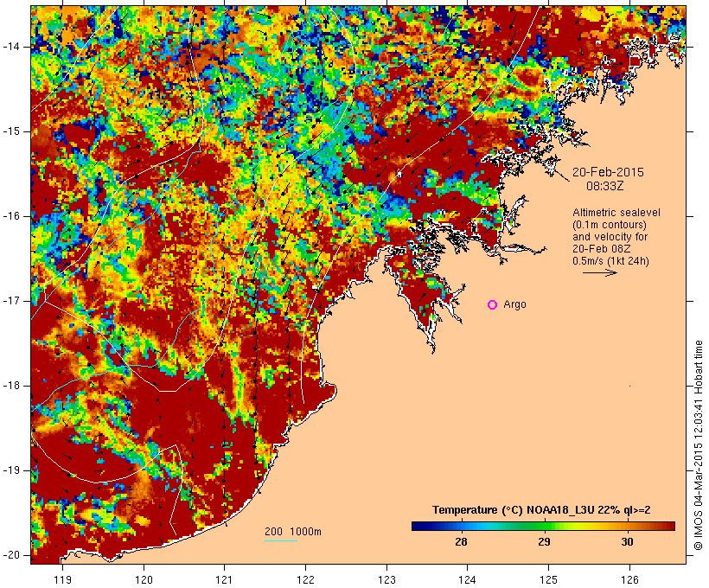The image size is (709, 588).
Task: Click the 200 1000m depth contour label
Action: (x=293, y=532)
